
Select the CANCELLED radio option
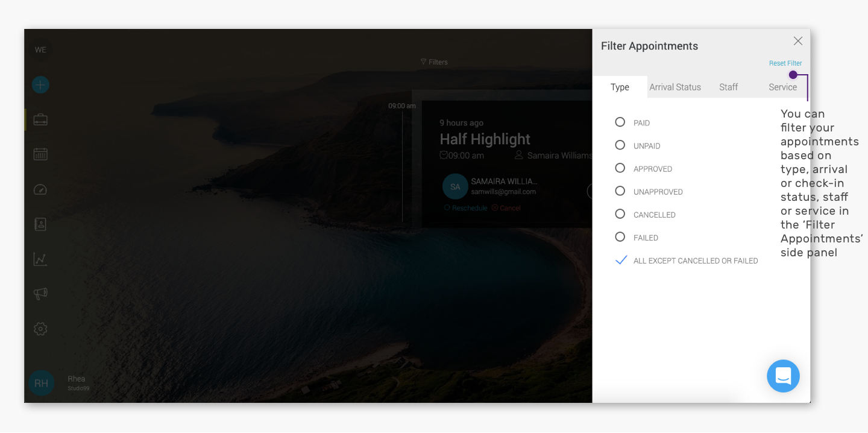620,214
